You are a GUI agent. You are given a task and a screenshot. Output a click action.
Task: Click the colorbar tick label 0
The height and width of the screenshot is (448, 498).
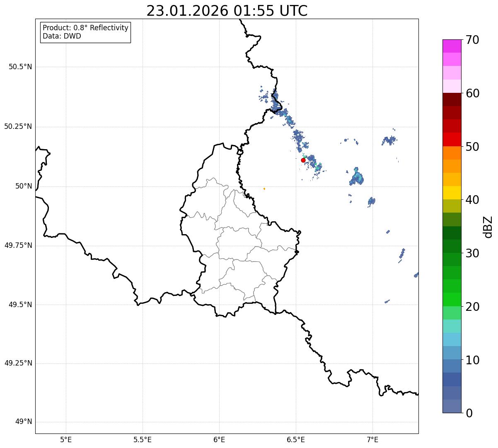pyautogui.click(x=469, y=413)
